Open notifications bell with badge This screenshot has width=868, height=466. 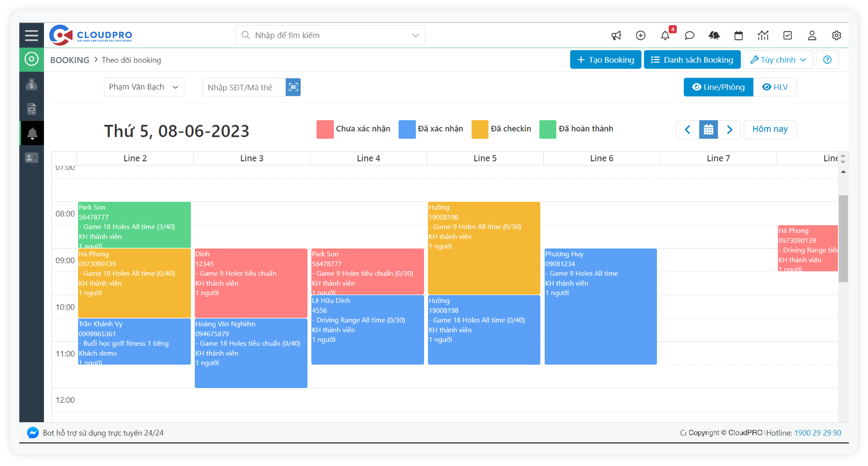[x=665, y=35]
